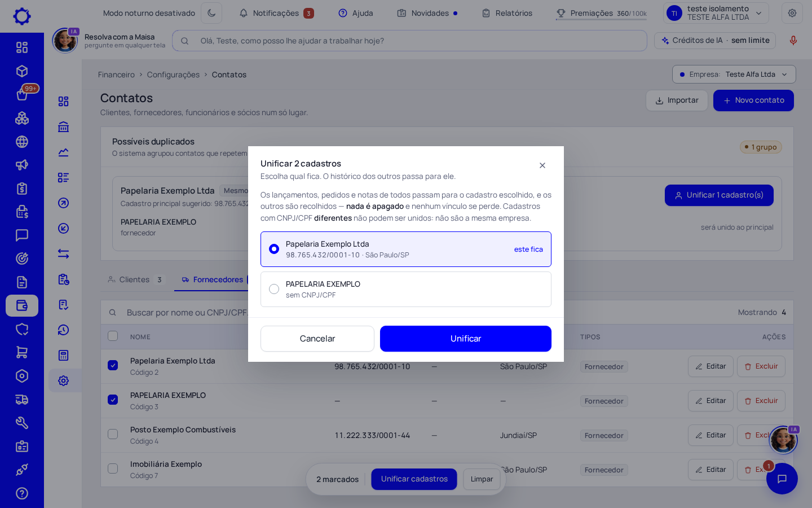Switch to the Clientes tab
The image size is (812, 508).
[135, 280]
